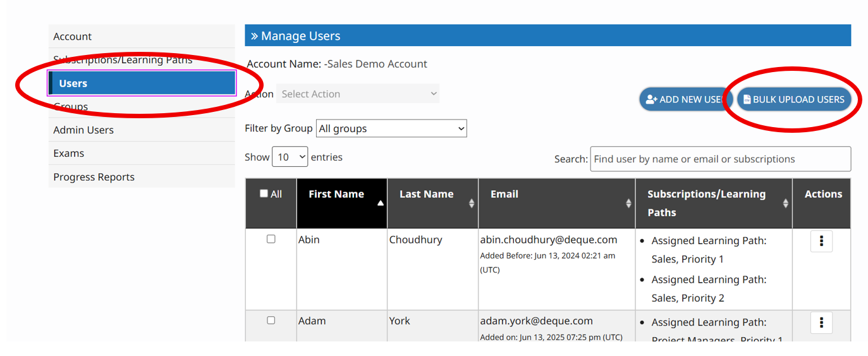Sort by Subscriptions/Learning Paths column arrows
Viewport: 868px width, 356px height.
coord(785,203)
